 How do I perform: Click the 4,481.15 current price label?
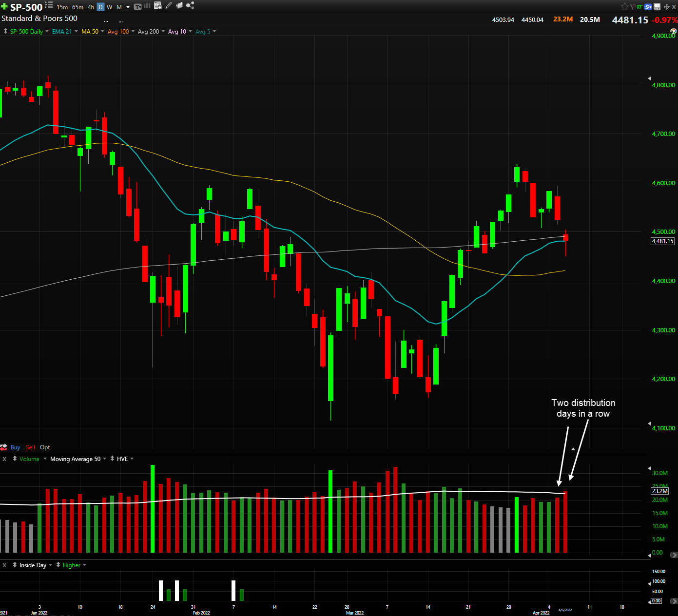click(x=663, y=241)
